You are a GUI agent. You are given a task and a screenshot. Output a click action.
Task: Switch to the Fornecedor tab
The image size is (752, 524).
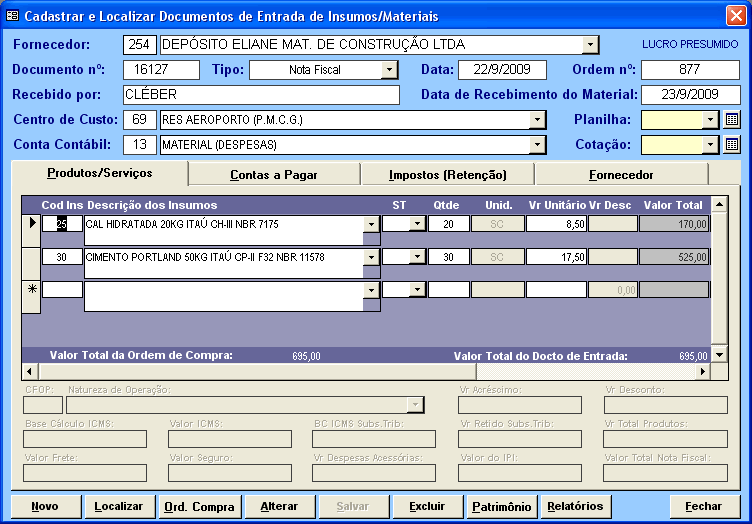pyautogui.click(x=621, y=174)
